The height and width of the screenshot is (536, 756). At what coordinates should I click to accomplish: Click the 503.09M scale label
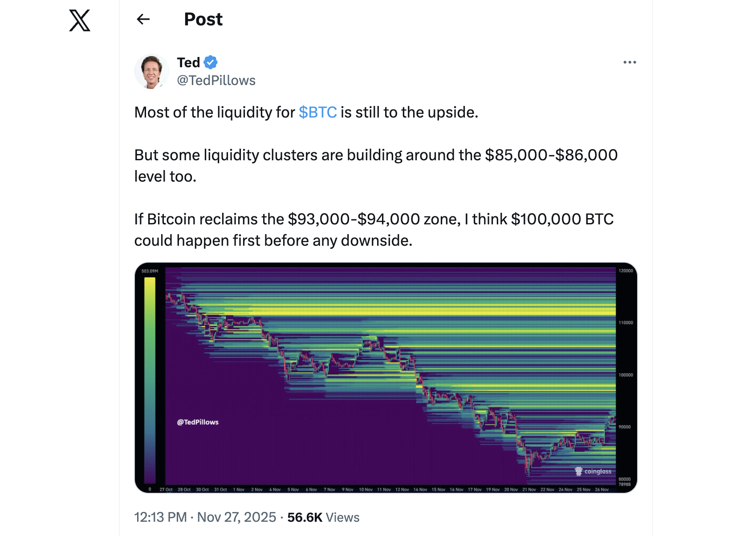150,271
